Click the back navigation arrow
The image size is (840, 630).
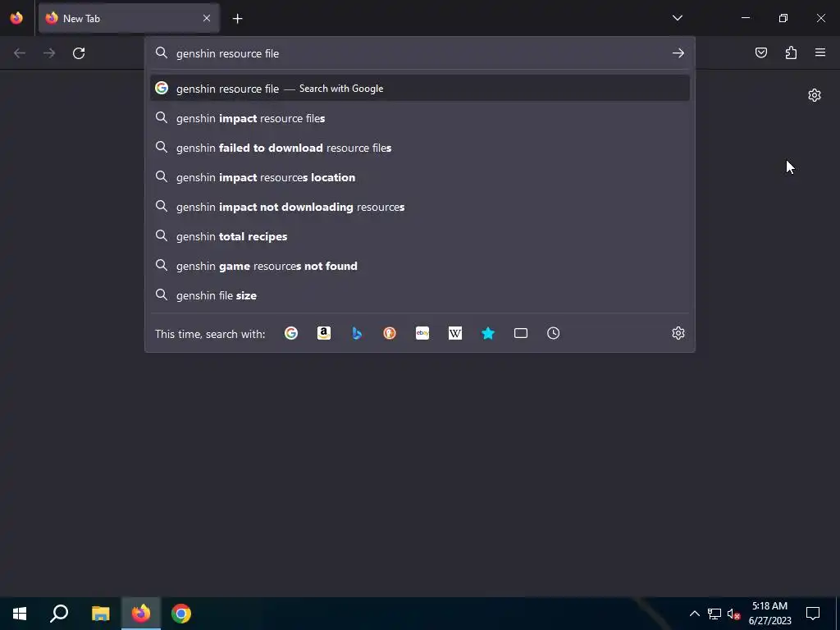tap(20, 53)
